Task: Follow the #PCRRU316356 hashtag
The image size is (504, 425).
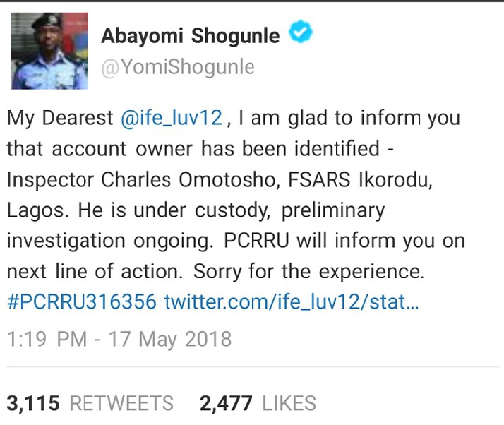Action: (x=81, y=302)
